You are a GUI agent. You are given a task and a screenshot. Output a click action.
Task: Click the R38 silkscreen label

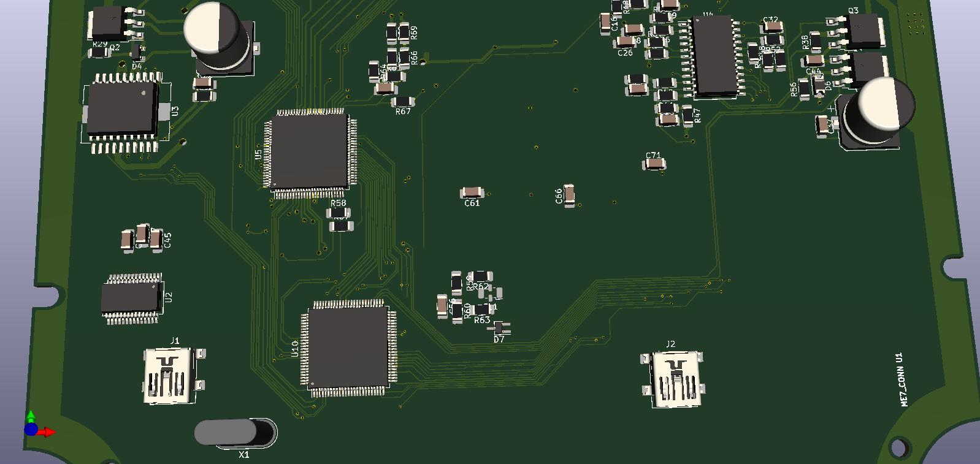805,42
